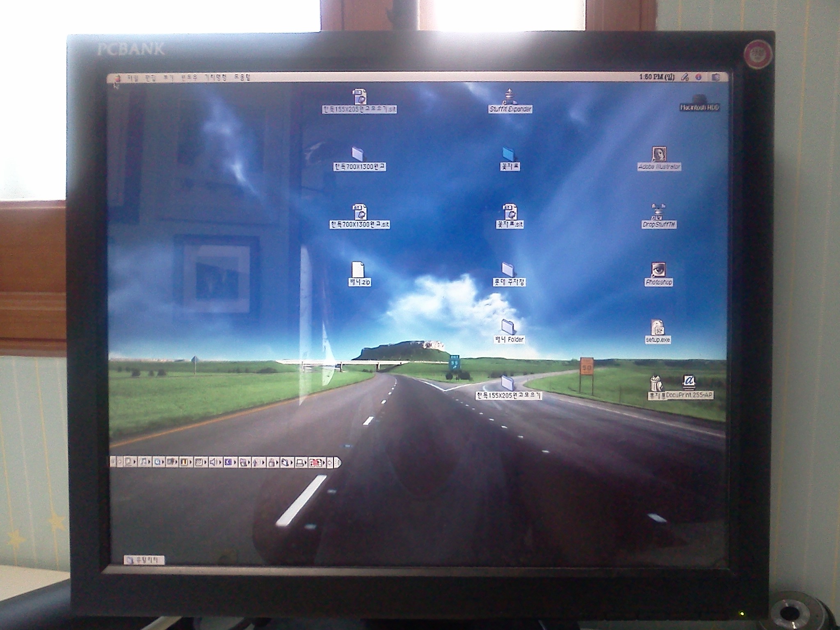Click the menu bar clock

[657, 77]
